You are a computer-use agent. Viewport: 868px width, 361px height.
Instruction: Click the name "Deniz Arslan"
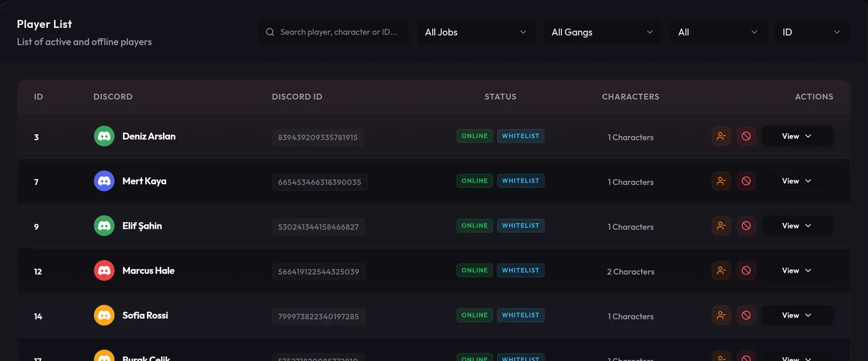149,136
